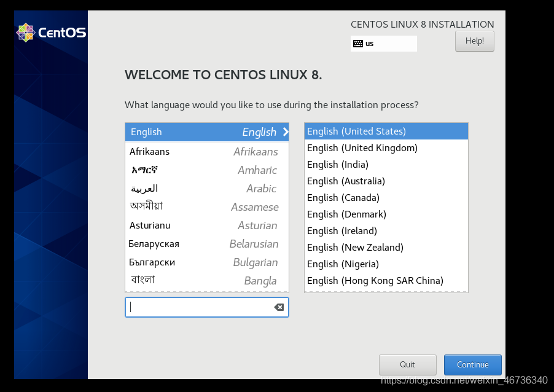
Task: Choose the Arabic language row
Action: (x=207, y=189)
